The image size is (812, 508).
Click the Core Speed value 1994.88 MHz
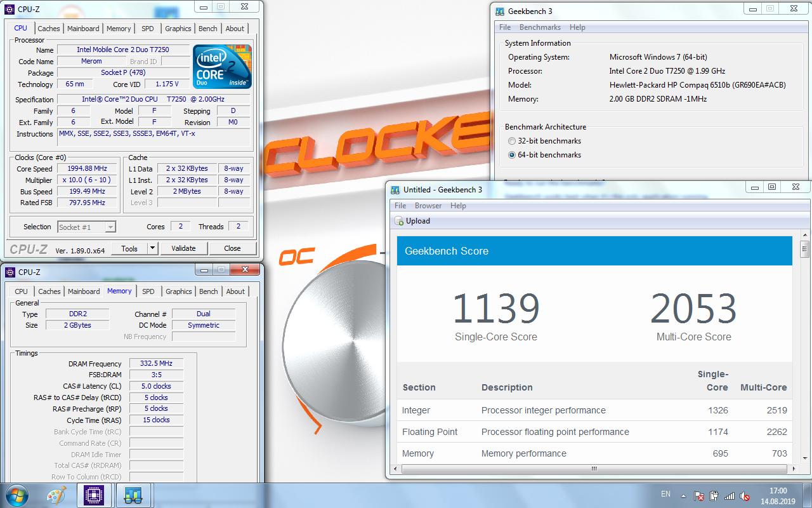pyautogui.click(x=88, y=169)
